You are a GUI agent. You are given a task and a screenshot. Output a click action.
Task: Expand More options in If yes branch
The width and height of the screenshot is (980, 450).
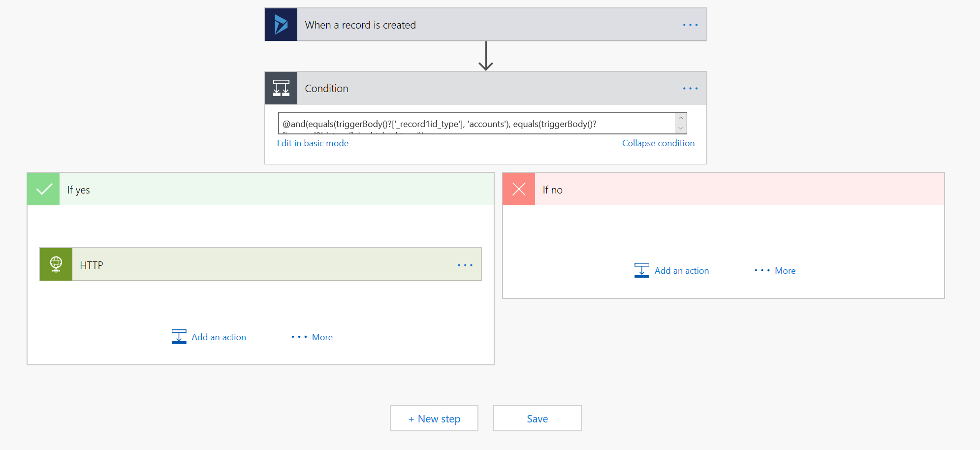pyautogui.click(x=313, y=337)
